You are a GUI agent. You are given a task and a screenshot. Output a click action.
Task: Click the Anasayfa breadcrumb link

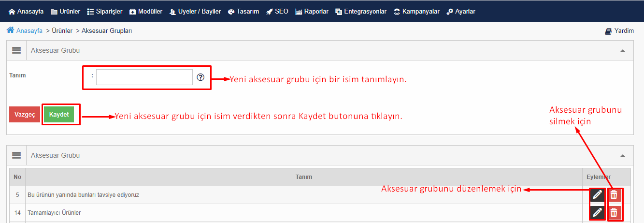pyautogui.click(x=25, y=30)
